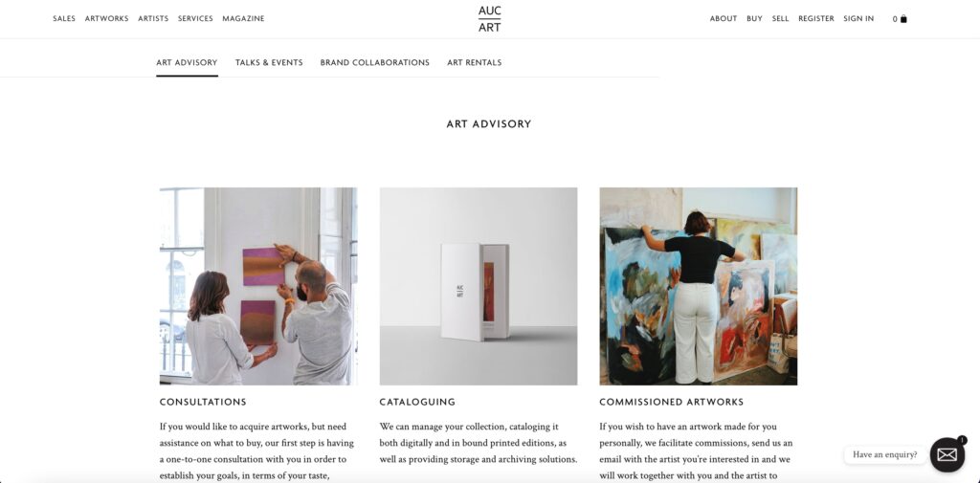Click the Buy link
Viewport: 980px width, 483px height.
pos(754,19)
